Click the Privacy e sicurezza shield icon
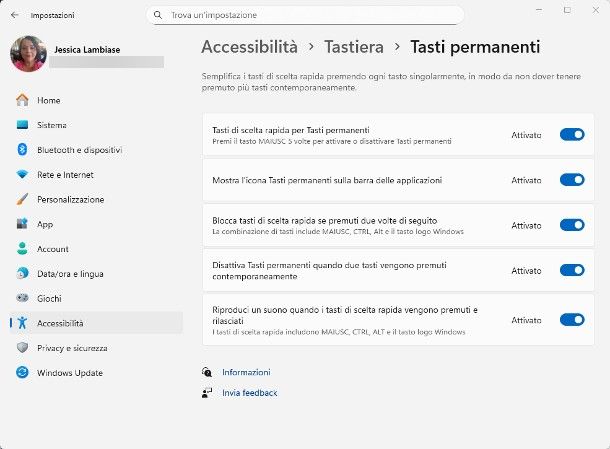This screenshot has height=449, width=610. point(22,348)
